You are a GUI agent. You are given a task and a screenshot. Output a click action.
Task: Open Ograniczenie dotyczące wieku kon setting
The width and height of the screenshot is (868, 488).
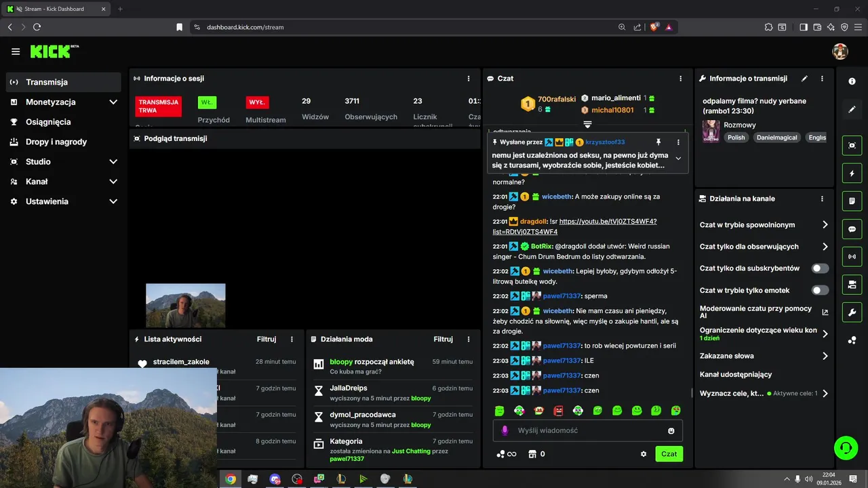[764, 333]
